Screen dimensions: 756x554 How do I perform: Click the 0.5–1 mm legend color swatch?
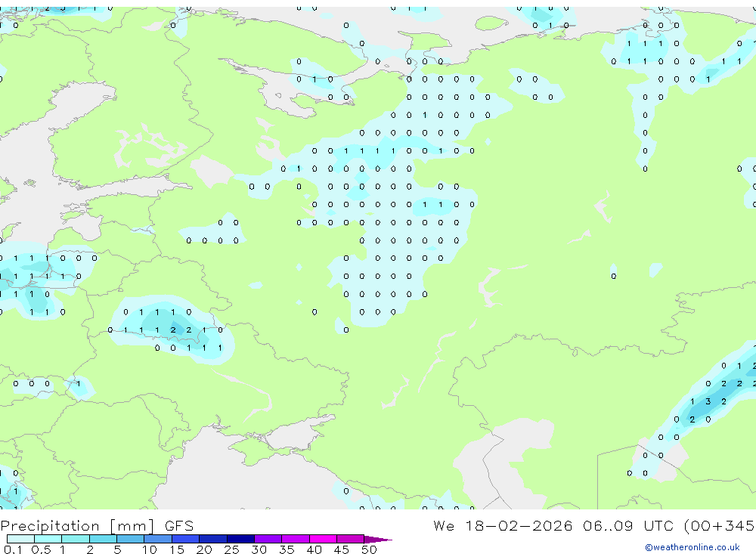coord(48,539)
